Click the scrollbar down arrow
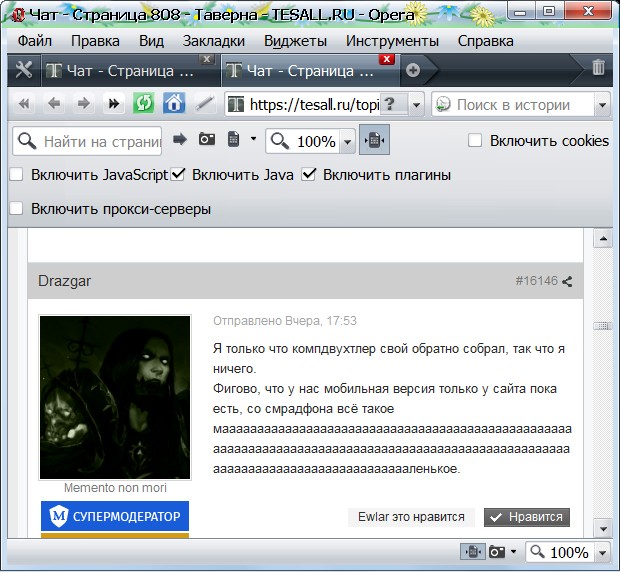Viewport: 620px width, 572px height. click(x=603, y=529)
